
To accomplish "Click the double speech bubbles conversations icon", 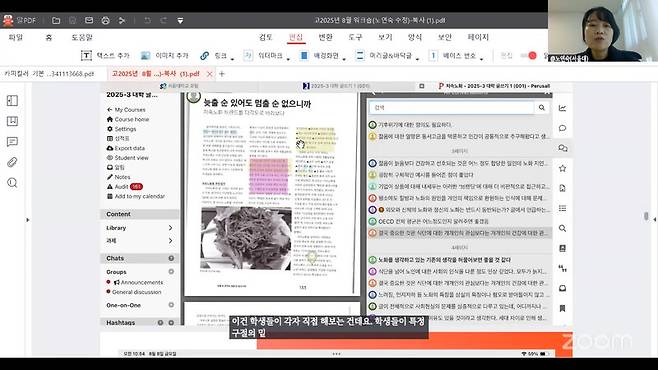I will [563, 149].
